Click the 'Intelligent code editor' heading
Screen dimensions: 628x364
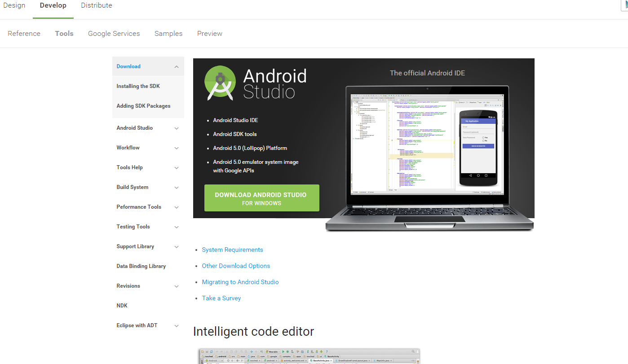(x=253, y=332)
